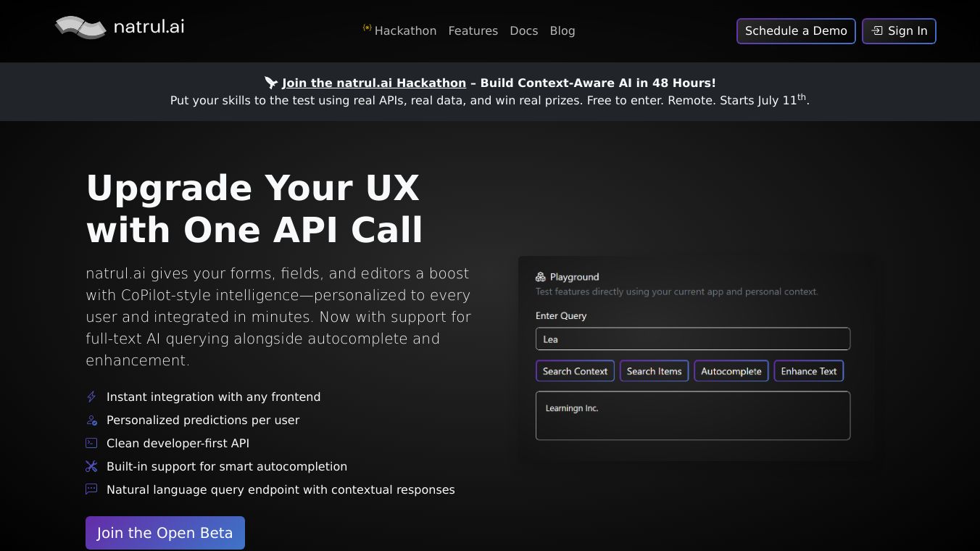Click the bird icon in hackathon banner
The image size is (980, 551).
(x=271, y=83)
